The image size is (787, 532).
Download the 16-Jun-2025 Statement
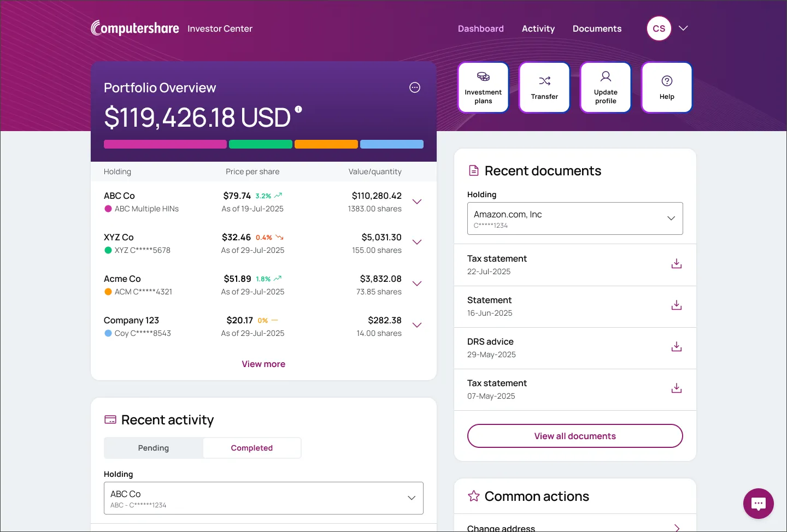676,305
